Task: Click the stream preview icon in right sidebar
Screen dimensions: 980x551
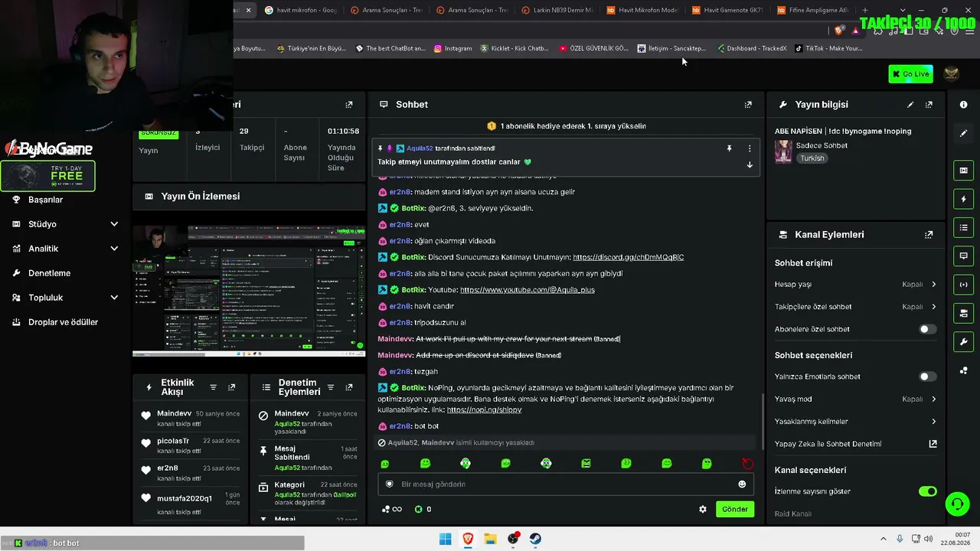Action: [x=964, y=170]
